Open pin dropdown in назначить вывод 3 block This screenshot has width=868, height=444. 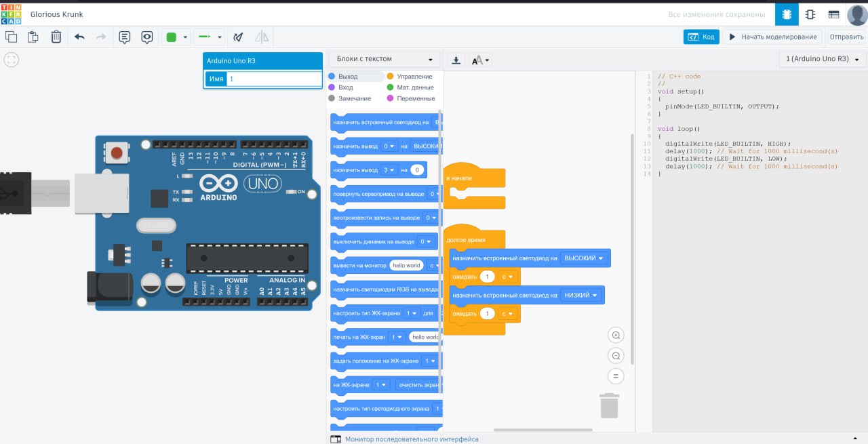coord(389,169)
